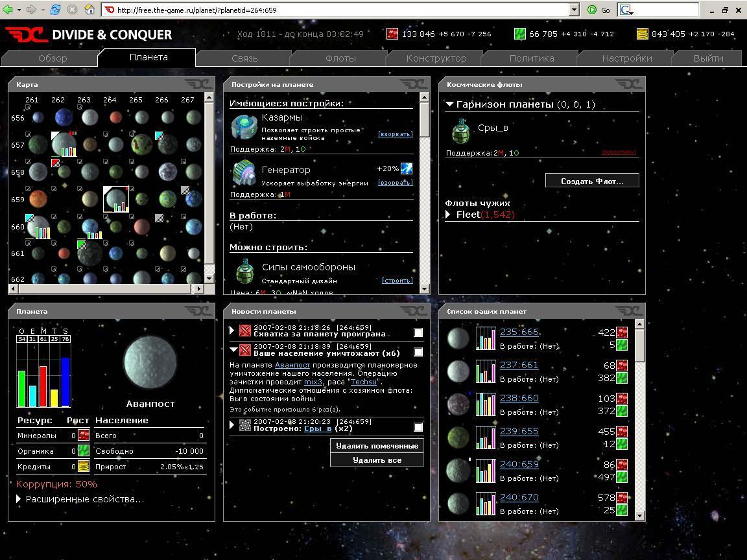Click the Создать Флот button
The image size is (747, 560).
click(591, 181)
